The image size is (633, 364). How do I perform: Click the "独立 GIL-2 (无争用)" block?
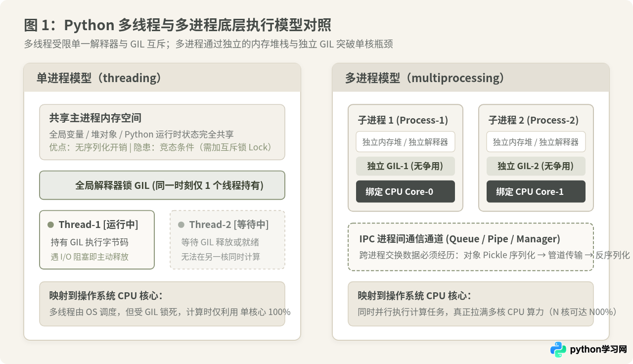coord(536,166)
